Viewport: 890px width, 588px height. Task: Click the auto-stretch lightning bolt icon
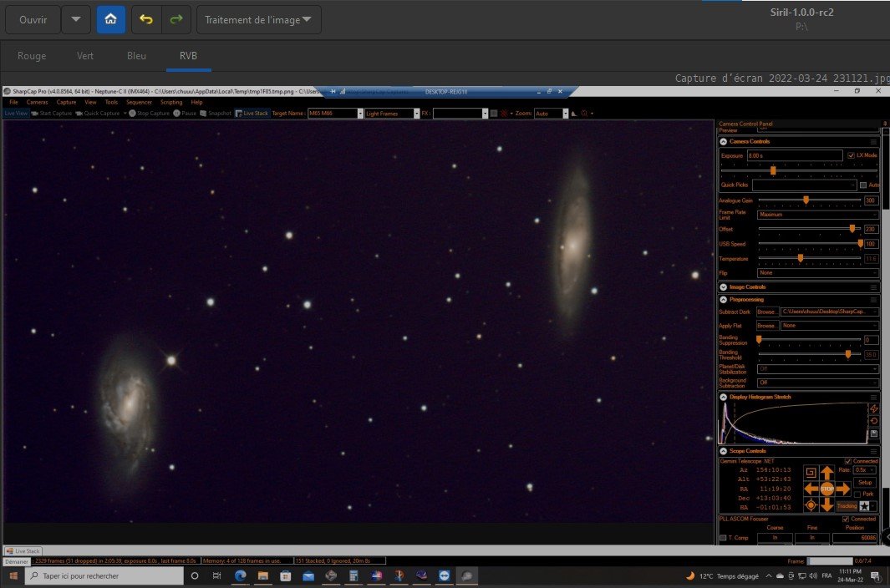pos(874,408)
